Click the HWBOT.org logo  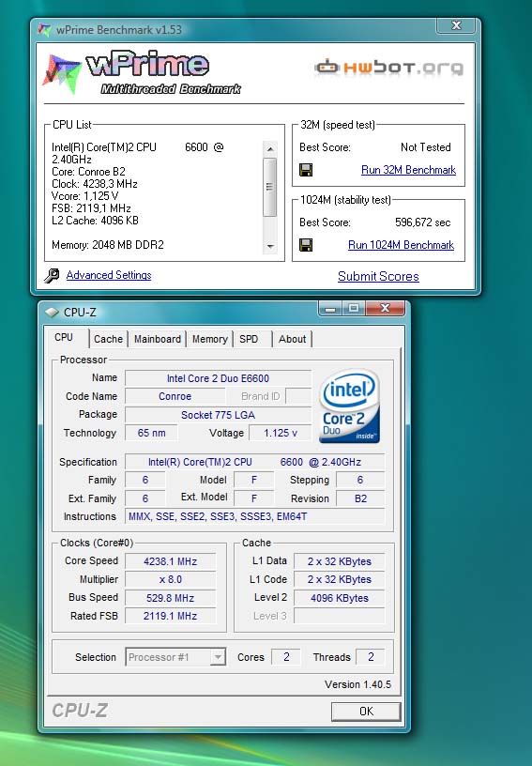tap(389, 68)
